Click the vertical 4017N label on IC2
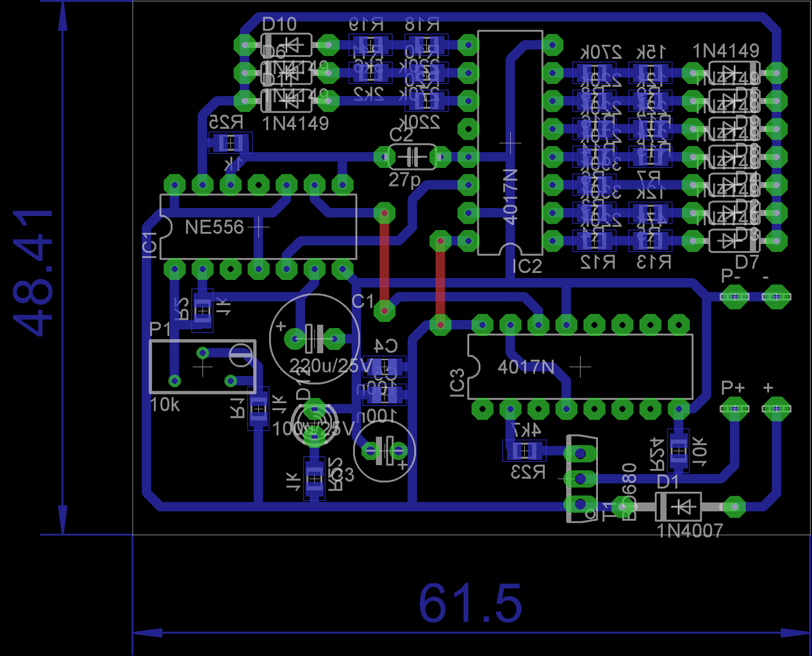 point(510,197)
